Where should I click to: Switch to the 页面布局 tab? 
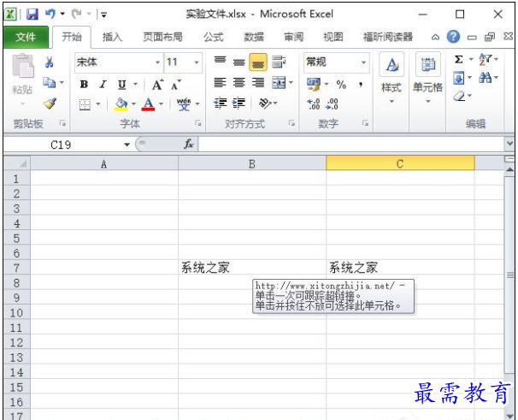(162, 37)
